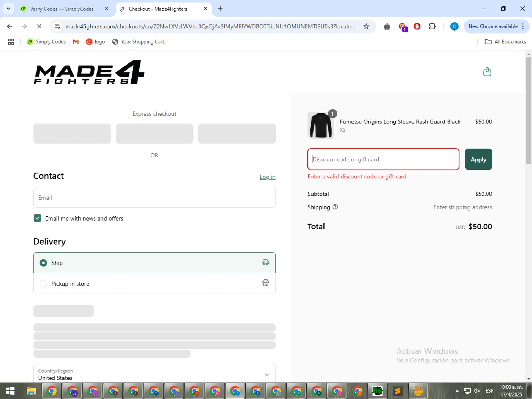Click the ESP language indicator
The height and width of the screenshot is (399, 532).
coord(489,391)
